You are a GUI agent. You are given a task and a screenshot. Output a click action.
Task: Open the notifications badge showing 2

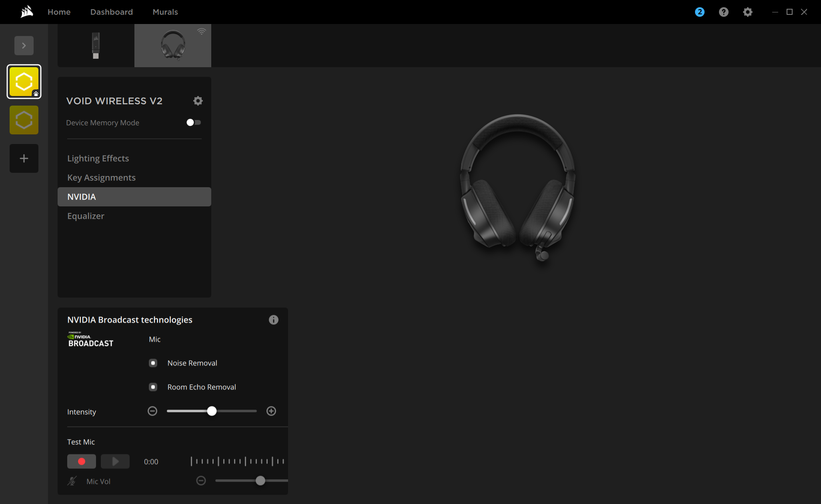699,12
